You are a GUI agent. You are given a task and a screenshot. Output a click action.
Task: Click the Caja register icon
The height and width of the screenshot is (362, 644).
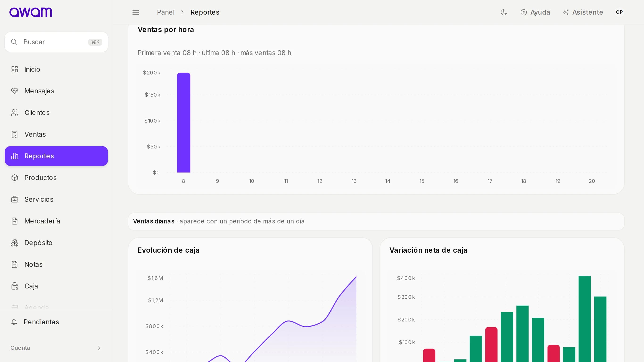click(15, 286)
